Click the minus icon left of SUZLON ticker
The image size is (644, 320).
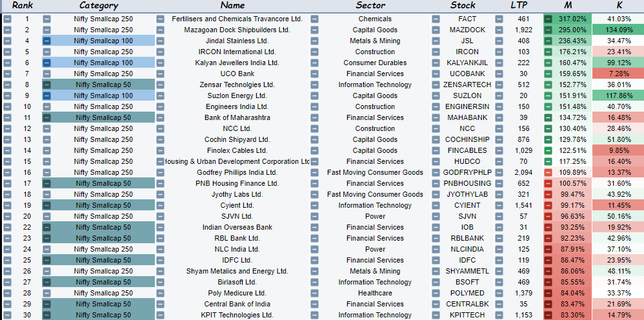436,95
